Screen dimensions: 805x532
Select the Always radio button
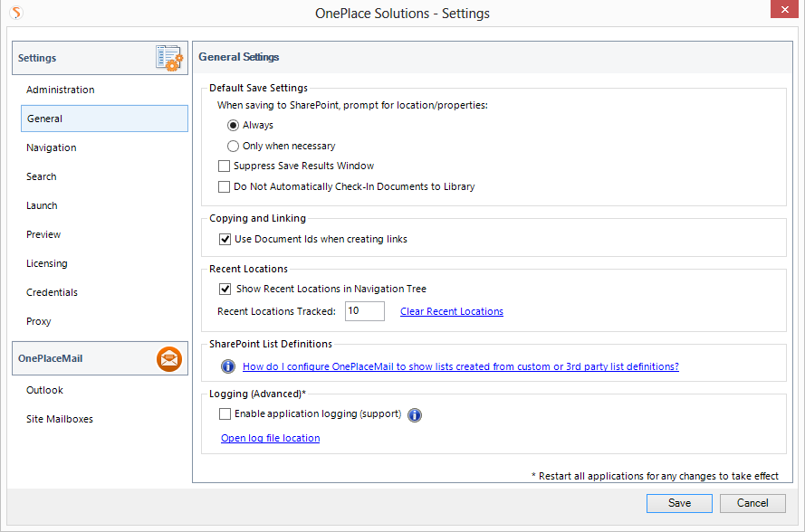point(234,126)
